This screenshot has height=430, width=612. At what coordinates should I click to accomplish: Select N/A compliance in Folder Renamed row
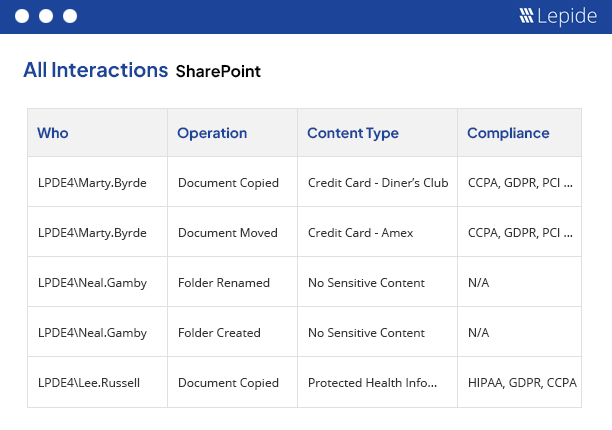(479, 283)
